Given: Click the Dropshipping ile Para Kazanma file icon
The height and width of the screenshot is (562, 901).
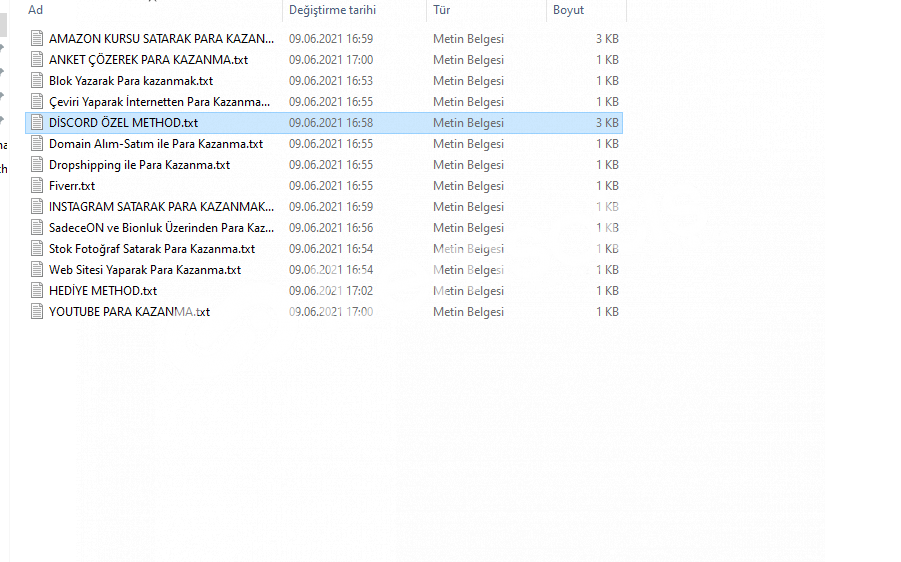Looking at the screenshot, I should click(37, 164).
